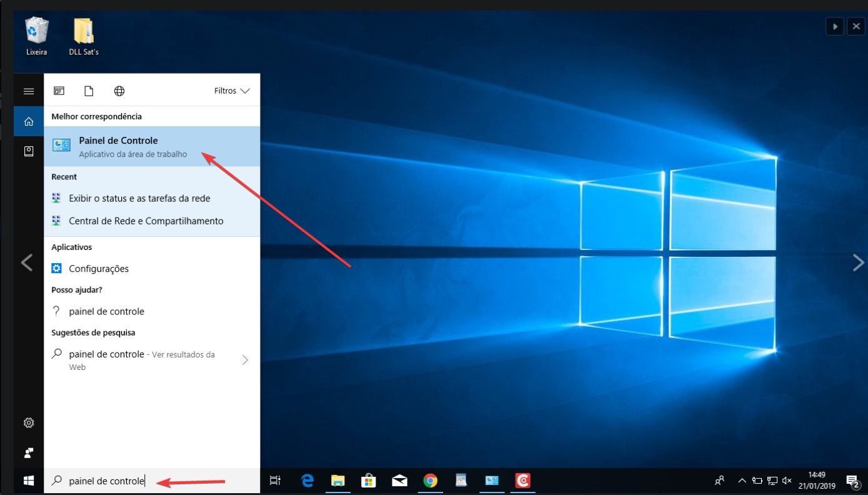Viewport: 868px width, 495px height.
Task: Expand the Filtros dropdown
Action: pos(232,91)
